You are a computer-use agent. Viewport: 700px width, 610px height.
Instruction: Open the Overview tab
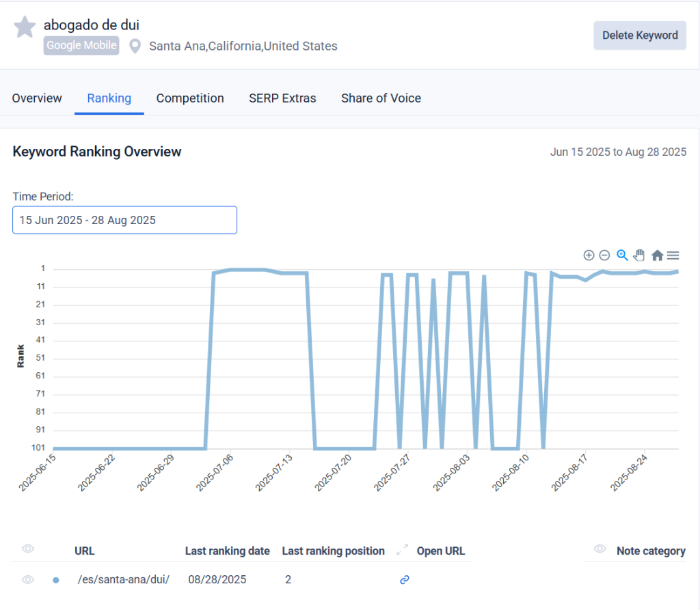[37, 98]
